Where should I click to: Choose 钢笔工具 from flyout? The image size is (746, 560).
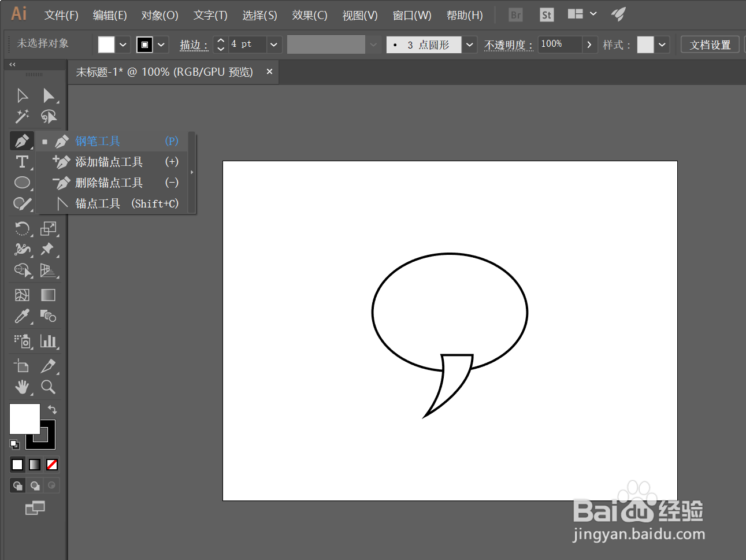pyautogui.click(x=113, y=141)
